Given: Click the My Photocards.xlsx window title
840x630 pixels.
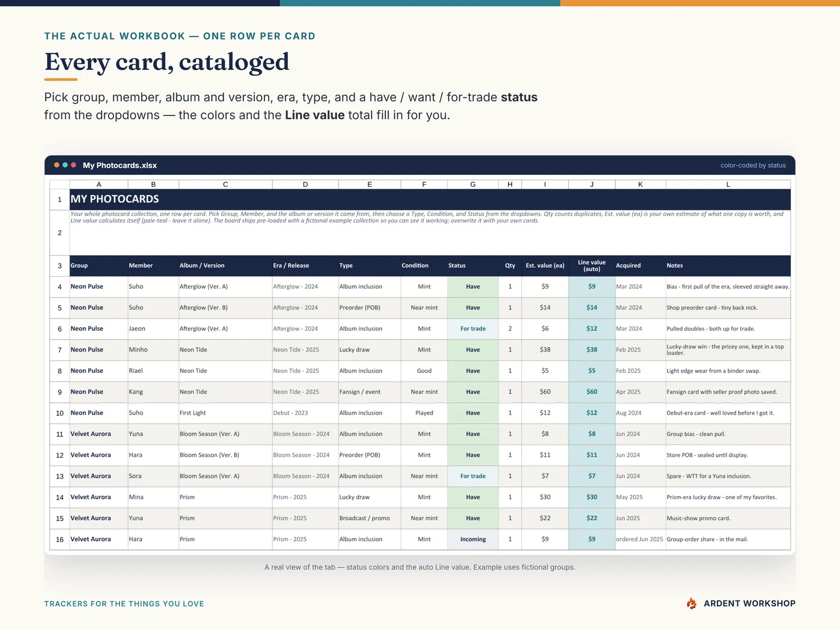Looking at the screenshot, I should 120,165.
